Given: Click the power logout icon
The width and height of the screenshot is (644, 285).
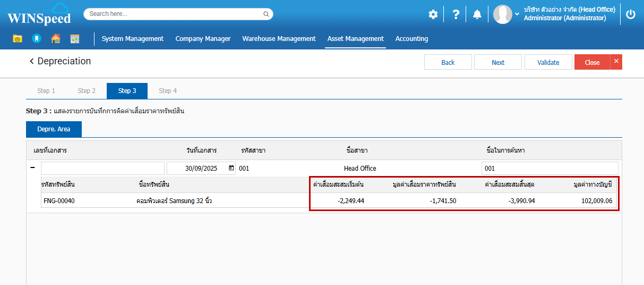Looking at the screenshot, I should tap(631, 14).
